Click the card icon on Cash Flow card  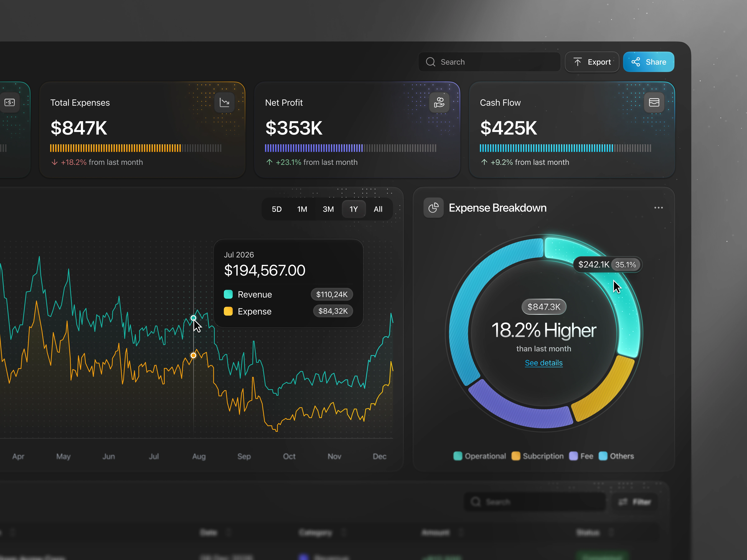coord(654,102)
